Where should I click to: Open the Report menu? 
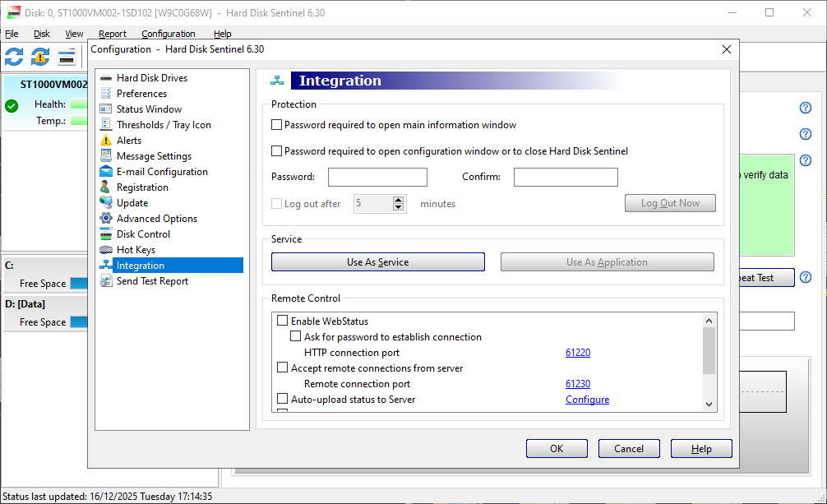[113, 34]
